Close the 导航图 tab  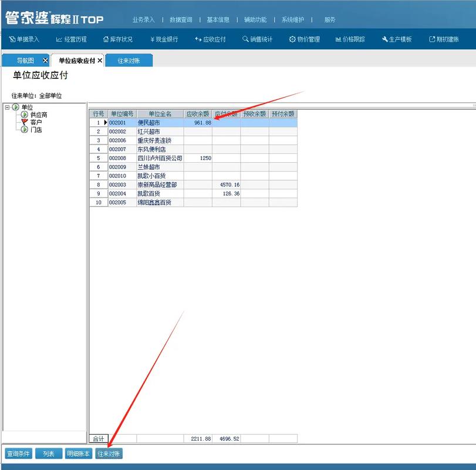[45, 61]
